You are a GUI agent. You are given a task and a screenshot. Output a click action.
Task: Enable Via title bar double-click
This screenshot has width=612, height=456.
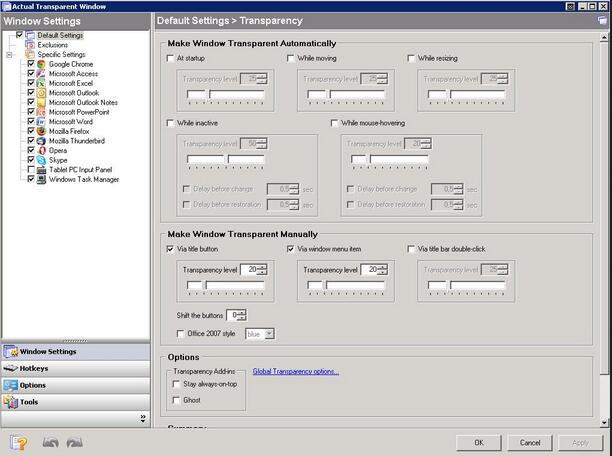pyautogui.click(x=411, y=249)
